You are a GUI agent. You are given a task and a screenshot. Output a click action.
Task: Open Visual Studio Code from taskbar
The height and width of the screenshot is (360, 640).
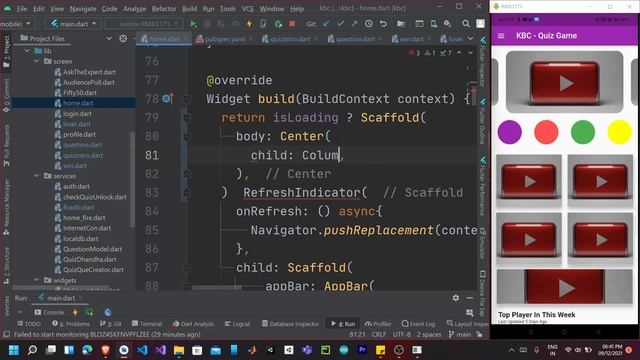click(142, 350)
